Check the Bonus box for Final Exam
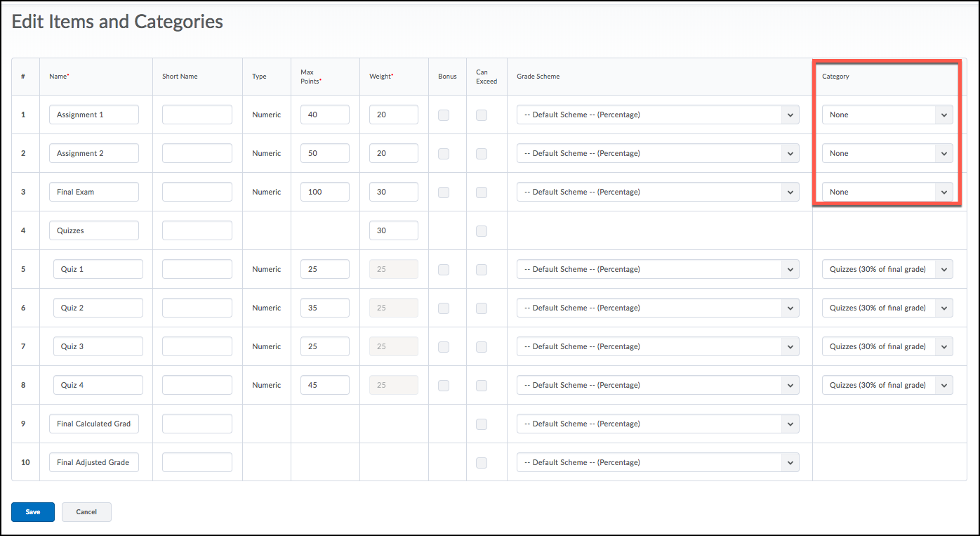980x536 pixels. (x=444, y=192)
